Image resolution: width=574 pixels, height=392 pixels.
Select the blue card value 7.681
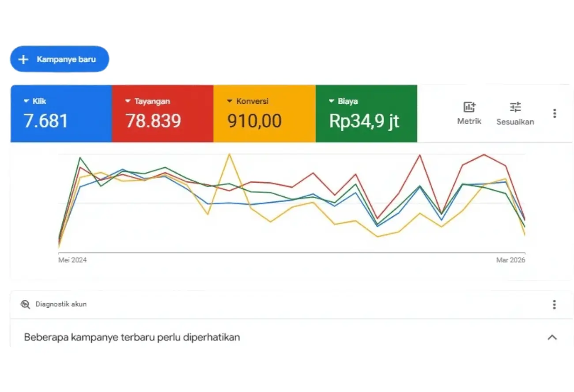pos(46,121)
